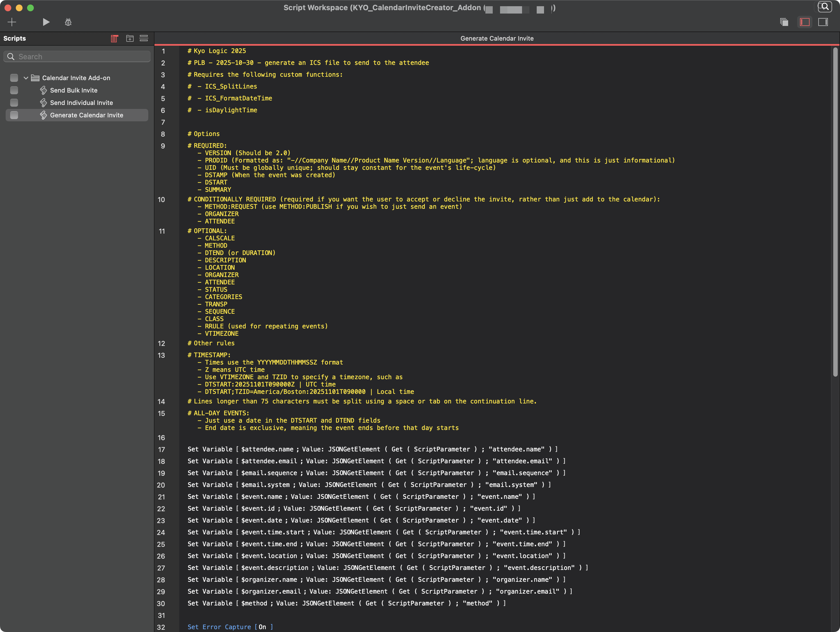Check the box beside Send Bulk Invite
This screenshot has height=632, width=840.
[x=14, y=91]
